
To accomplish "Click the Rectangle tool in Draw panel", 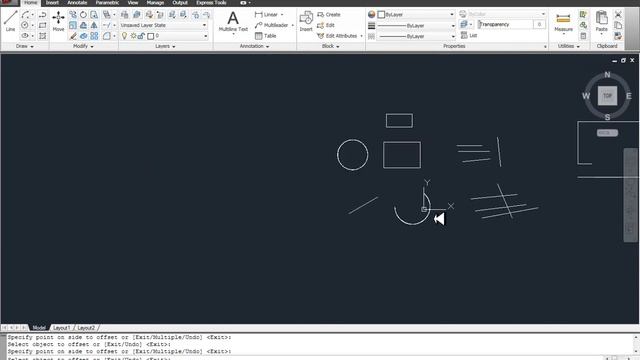I will coord(42,25).
